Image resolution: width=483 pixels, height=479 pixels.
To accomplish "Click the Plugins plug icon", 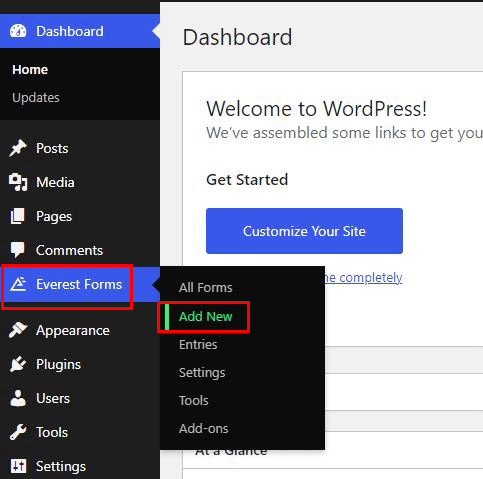I will 18,364.
